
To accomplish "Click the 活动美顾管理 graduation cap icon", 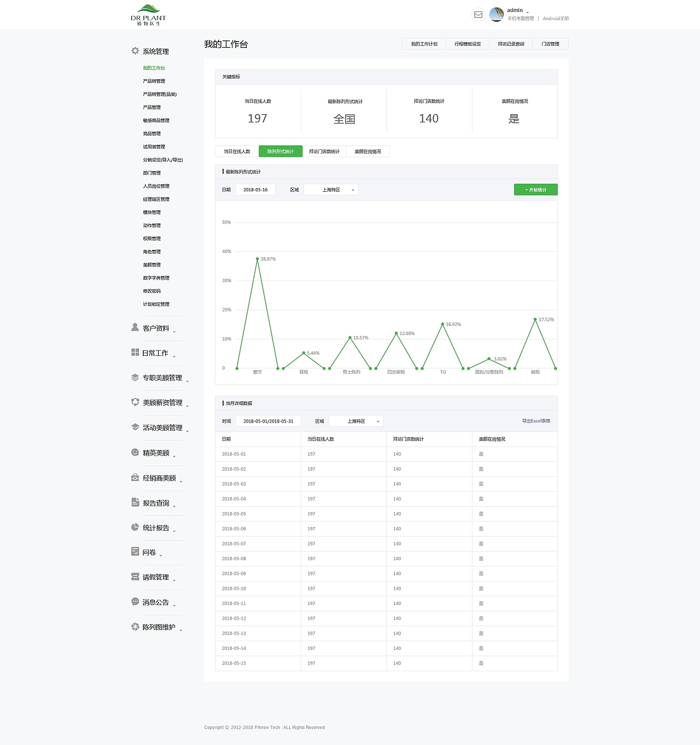I will (135, 427).
